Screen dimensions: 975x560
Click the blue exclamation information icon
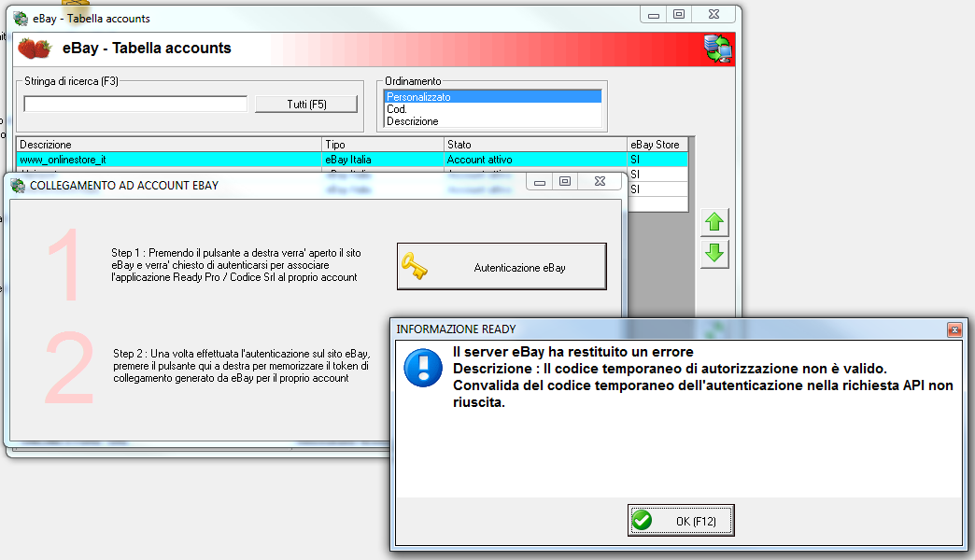(423, 368)
